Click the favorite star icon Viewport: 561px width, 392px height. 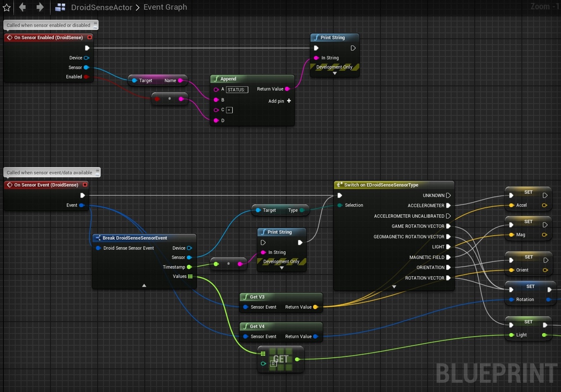tap(7, 7)
